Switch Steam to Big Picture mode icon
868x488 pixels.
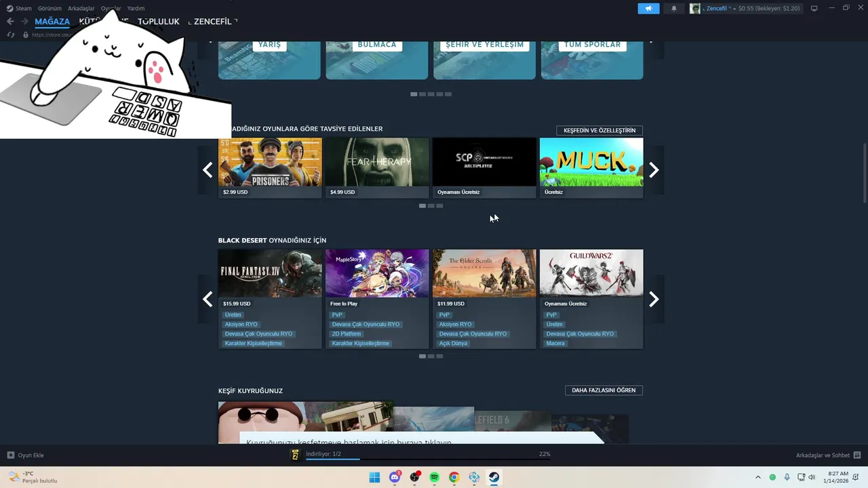pyautogui.click(x=814, y=8)
